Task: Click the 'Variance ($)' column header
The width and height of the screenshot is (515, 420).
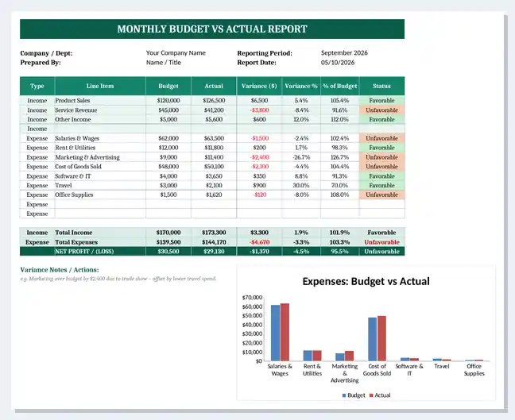Action: (259, 86)
